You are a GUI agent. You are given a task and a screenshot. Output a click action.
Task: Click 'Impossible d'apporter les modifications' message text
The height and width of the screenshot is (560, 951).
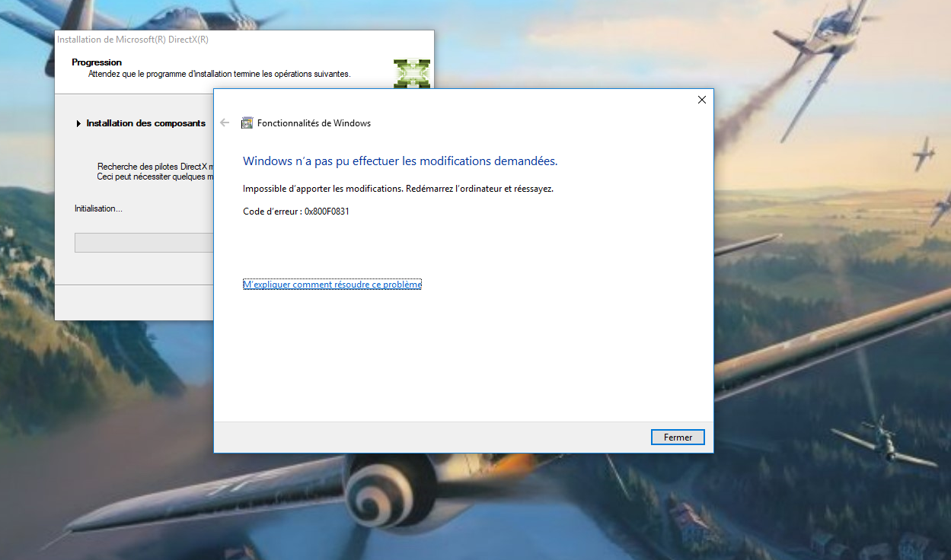(398, 189)
